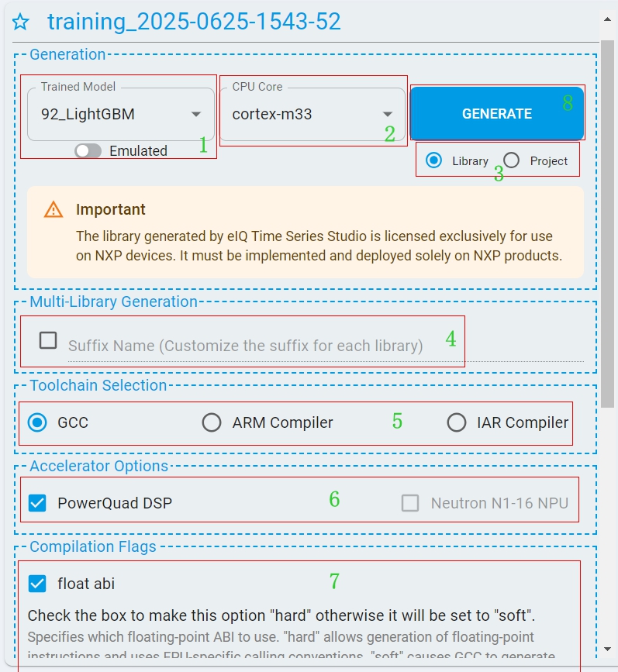This screenshot has height=672, width=618.
Task: Click the Neutron N1-16 NPU checkbox
Action: 410,503
